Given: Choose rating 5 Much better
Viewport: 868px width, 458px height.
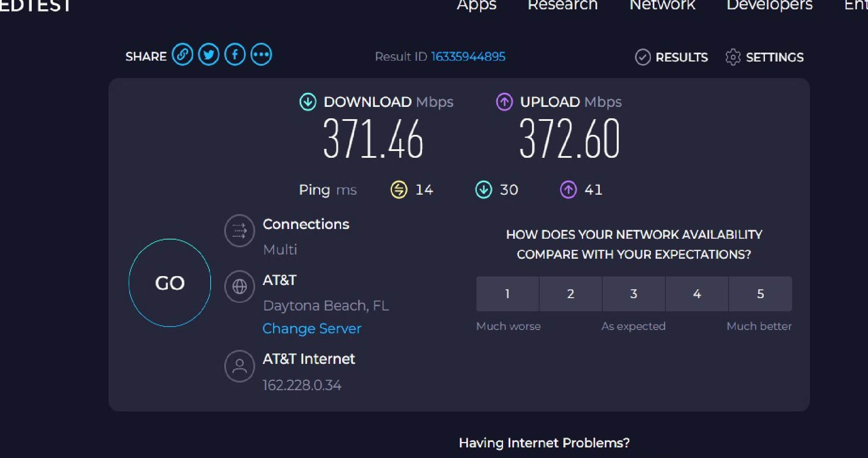Looking at the screenshot, I should click(760, 294).
